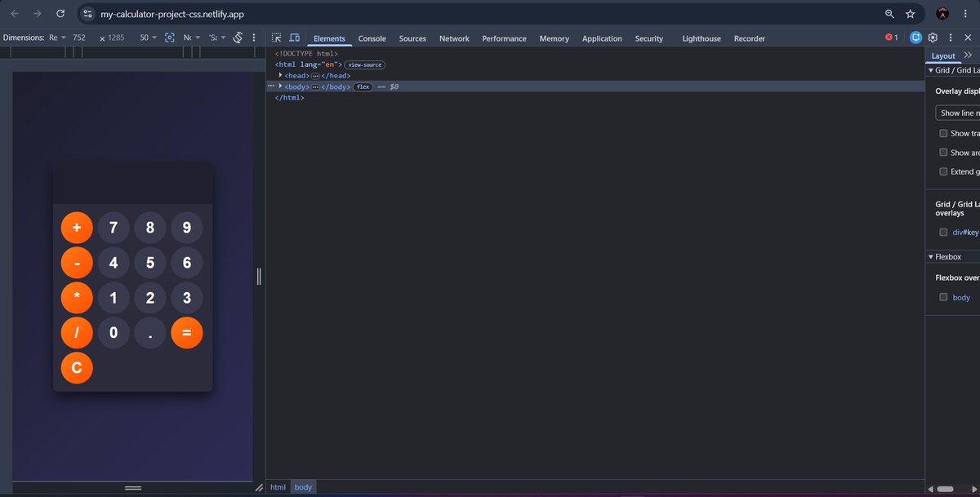Open the Show line numbers dropdown
Image resolution: width=980 pixels, height=497 pixels.
[957, 113]
